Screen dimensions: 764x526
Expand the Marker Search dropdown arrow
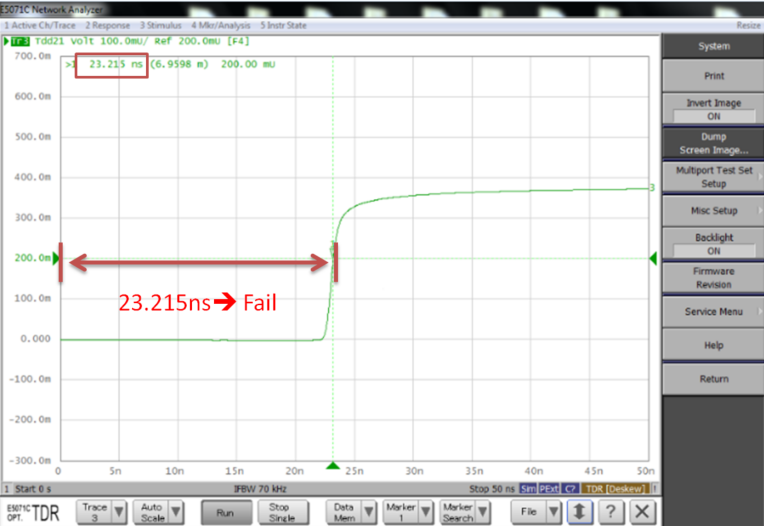[483, 512]
